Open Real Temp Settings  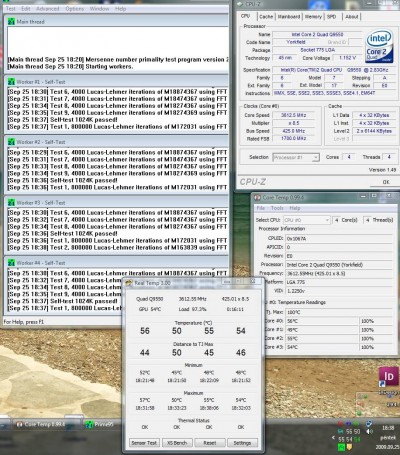click(242, 443)
